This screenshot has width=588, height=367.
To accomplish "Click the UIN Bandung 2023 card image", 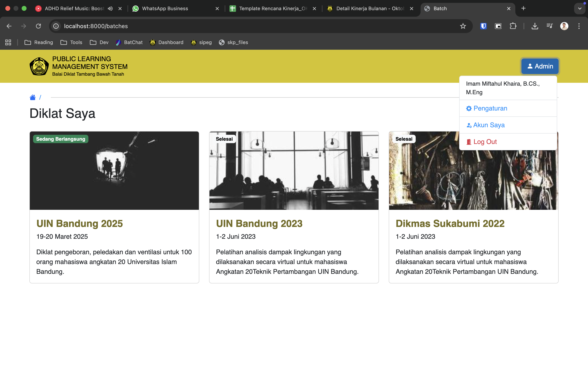I will pos(294,171).
